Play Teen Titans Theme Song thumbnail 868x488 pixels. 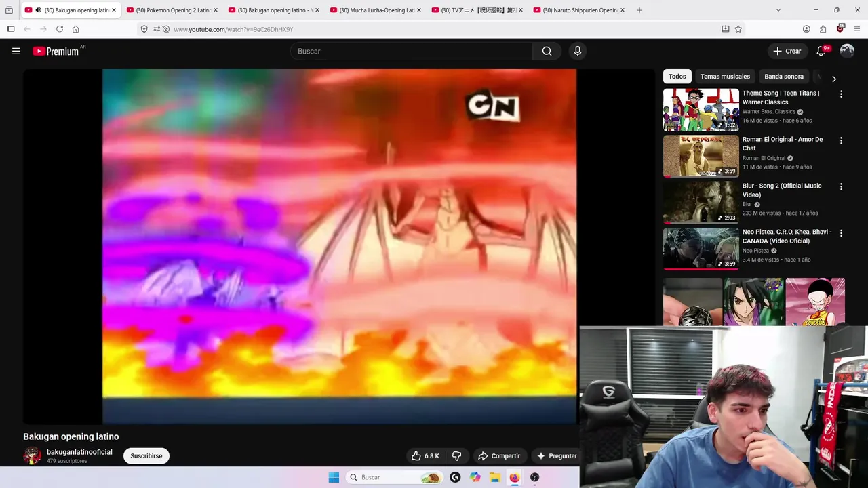(701, 109)
